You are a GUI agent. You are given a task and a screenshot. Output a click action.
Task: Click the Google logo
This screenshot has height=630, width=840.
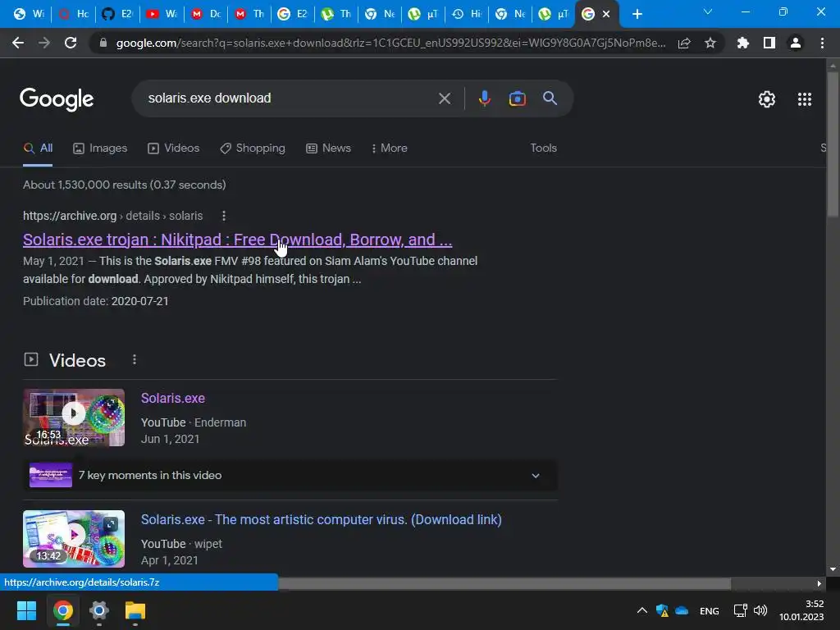coord(57,99)
